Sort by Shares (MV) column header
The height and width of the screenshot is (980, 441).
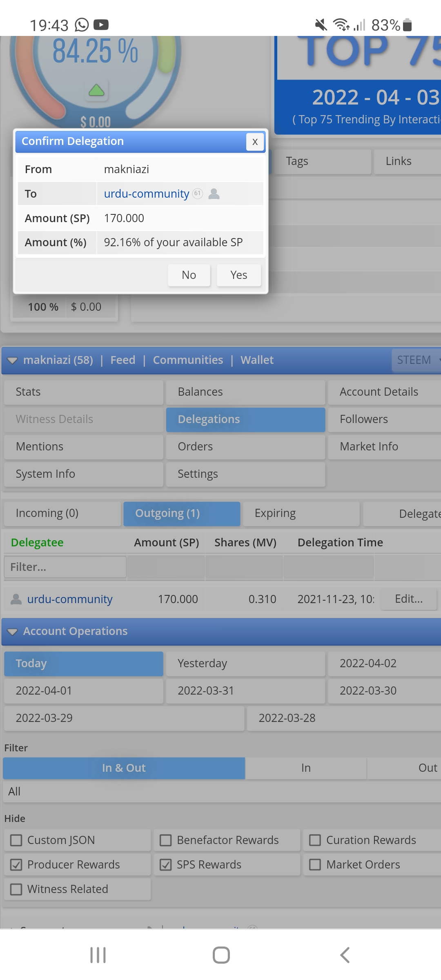tap(245, 542)
